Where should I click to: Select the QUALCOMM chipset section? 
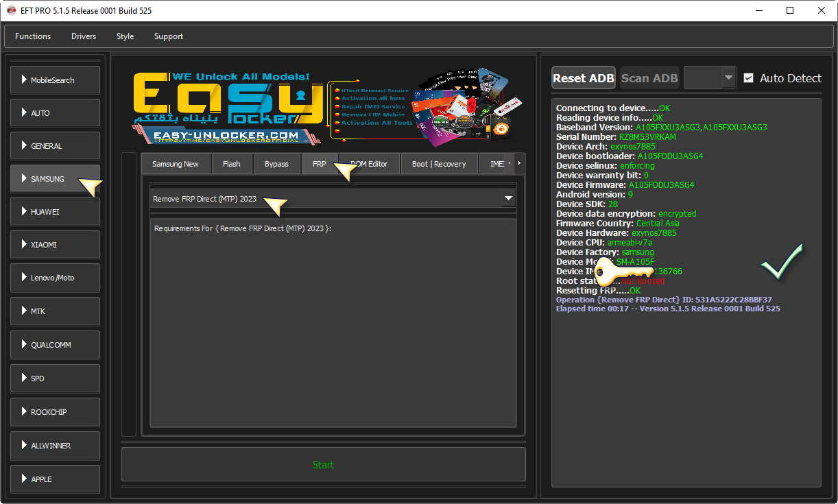56,345
